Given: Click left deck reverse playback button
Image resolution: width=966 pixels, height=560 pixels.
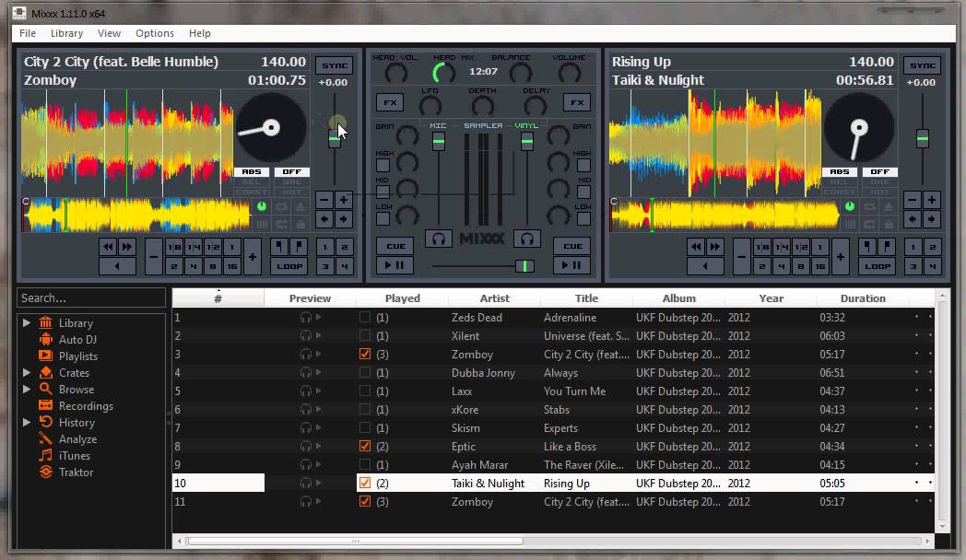Looking at the screenshot, I should click(x=117, y=266).
